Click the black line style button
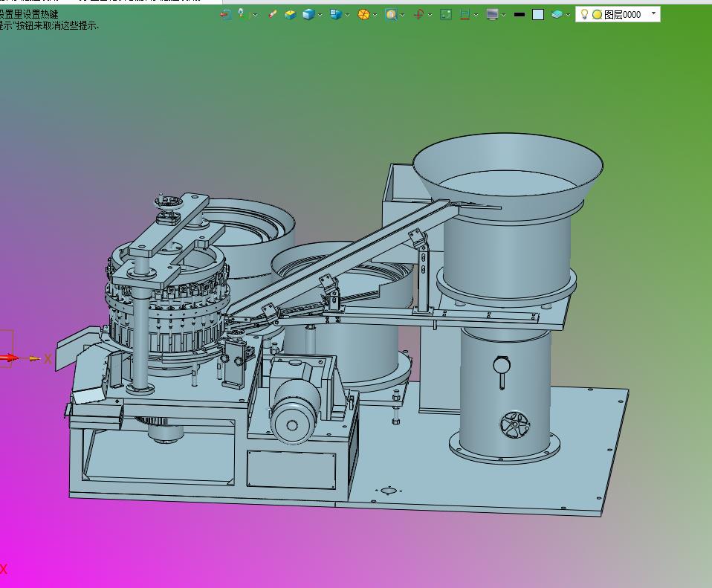712x588 pixels. [x=520, y=14]
